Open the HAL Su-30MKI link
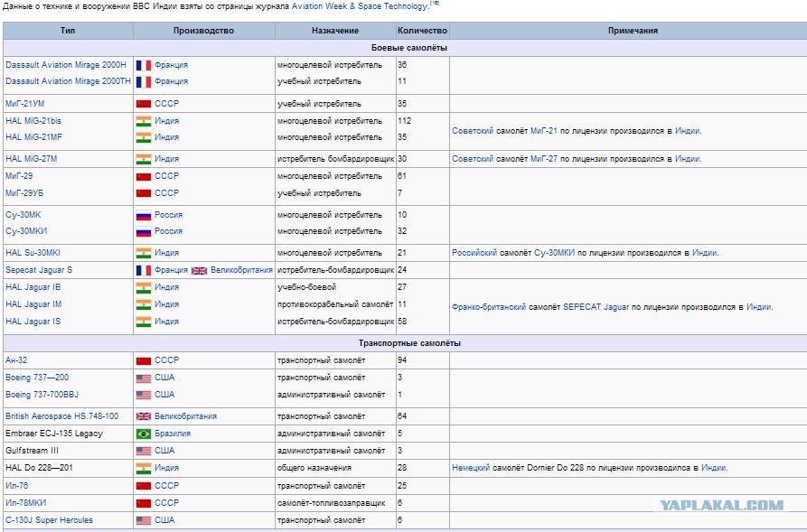 coord(33,253)
